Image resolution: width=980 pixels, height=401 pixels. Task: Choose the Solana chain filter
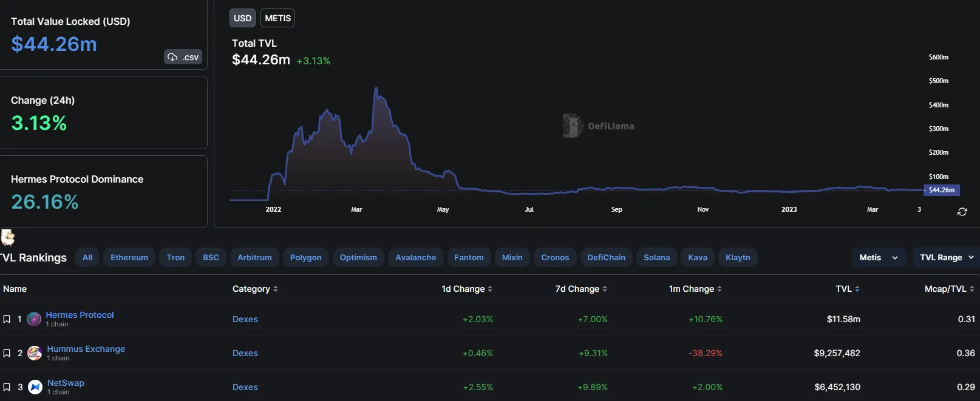coord(657,257)
